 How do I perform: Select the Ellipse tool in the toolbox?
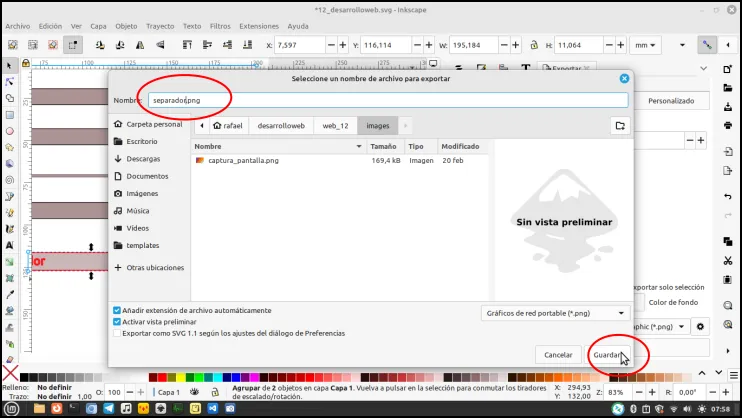point(9,131)
